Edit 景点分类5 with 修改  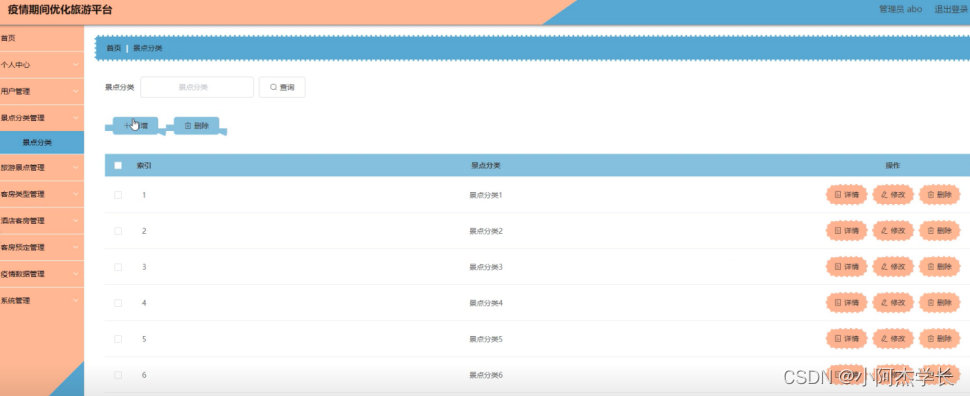[893, 338]
